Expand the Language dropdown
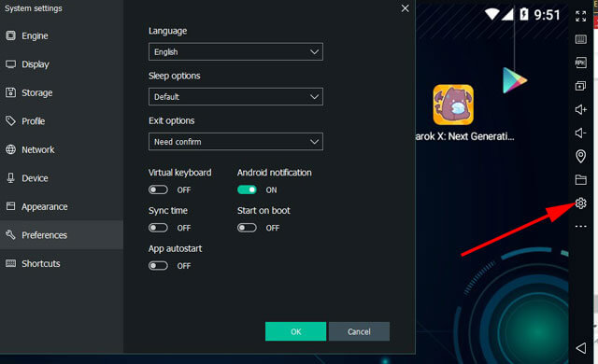598x364 pixels. click(235, 51)
